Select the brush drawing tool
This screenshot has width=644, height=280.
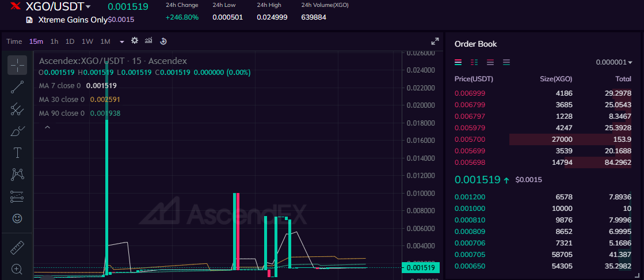point(17,131)
